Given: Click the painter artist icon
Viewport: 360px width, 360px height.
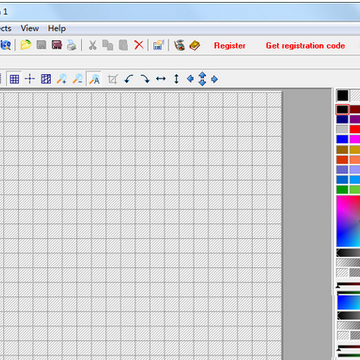Looking at the screenshot, I should pos(179,45).
